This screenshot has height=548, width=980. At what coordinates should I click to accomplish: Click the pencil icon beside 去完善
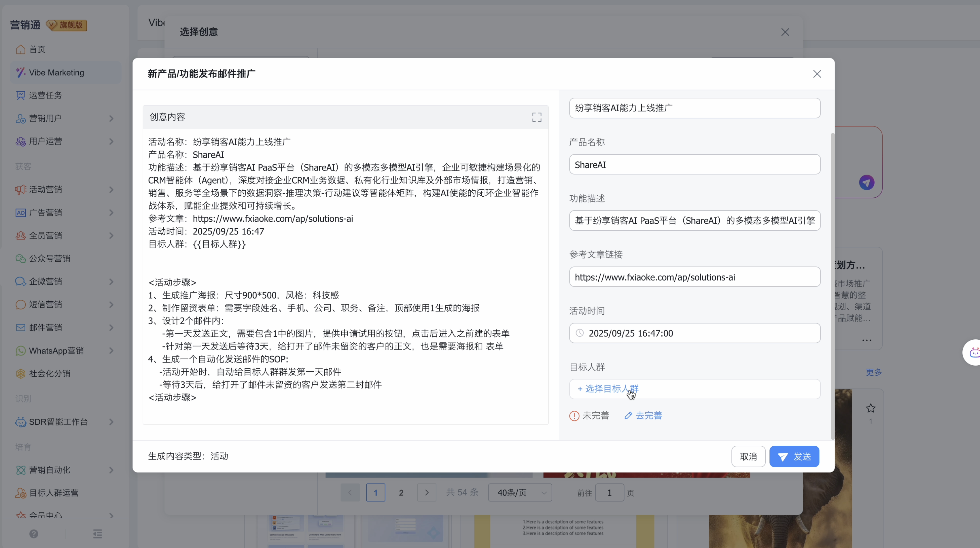(628, 415)
